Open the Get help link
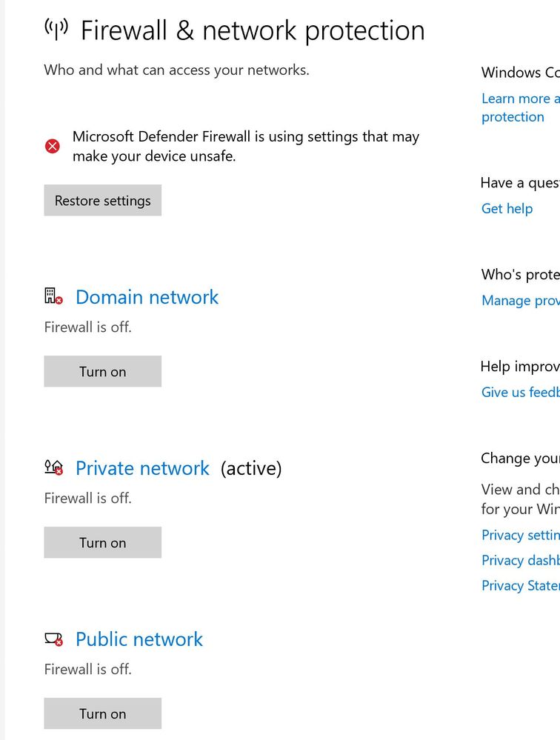This screenshot has height=740, width=560. [507, 209]
